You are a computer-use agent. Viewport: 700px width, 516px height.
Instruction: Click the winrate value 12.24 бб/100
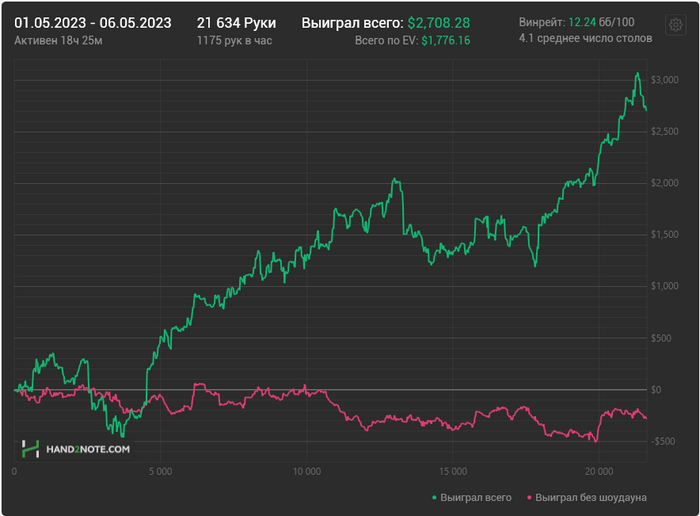601,22
